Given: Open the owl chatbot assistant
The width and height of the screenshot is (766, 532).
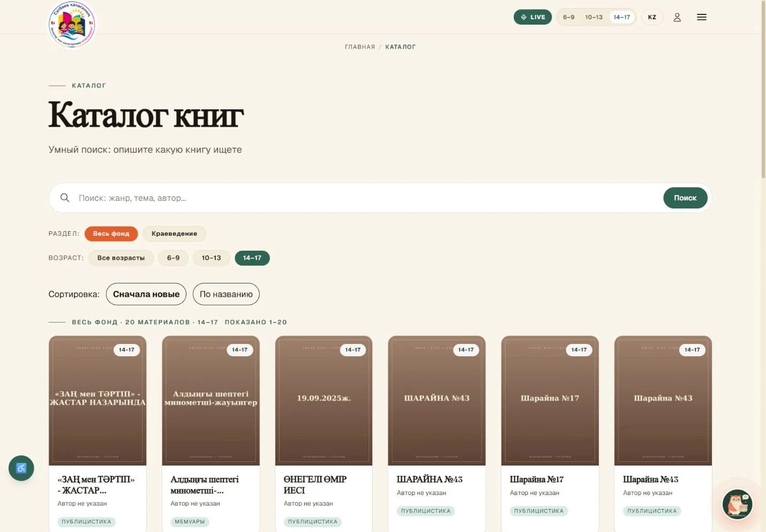Looking at the screenshot, I should [x=737, y=504].
